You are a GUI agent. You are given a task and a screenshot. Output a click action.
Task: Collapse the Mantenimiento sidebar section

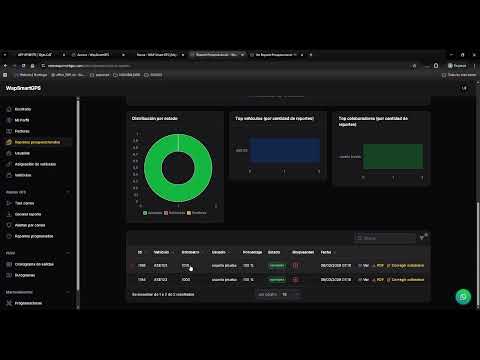[68, 292]
